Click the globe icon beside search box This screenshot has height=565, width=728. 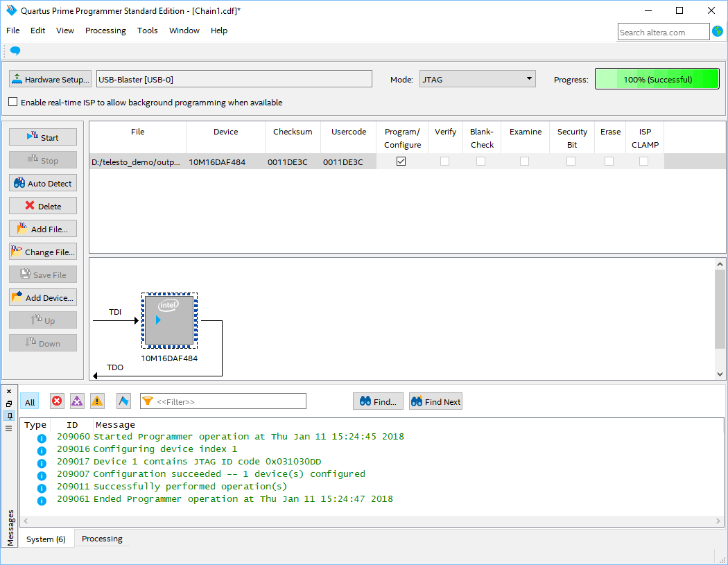pyautogui.click(x=718, y=31)
